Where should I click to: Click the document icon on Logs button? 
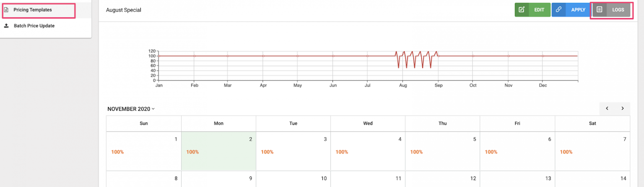point(600,10)
